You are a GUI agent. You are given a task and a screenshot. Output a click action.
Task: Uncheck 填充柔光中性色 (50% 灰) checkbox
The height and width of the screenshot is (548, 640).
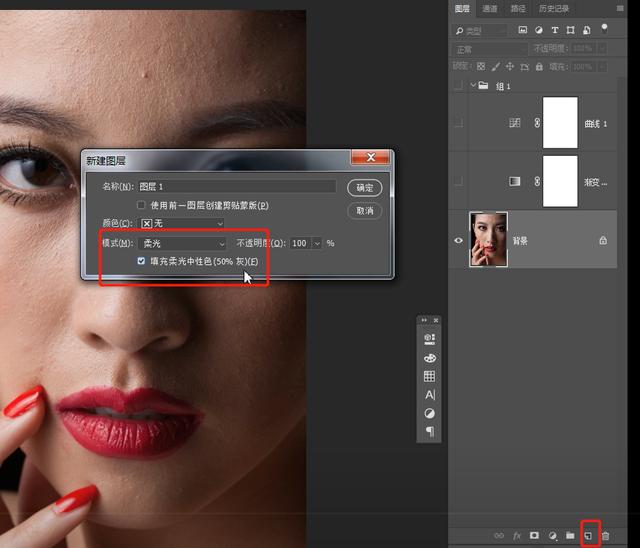pyautogui.click(x=141, y=261)
